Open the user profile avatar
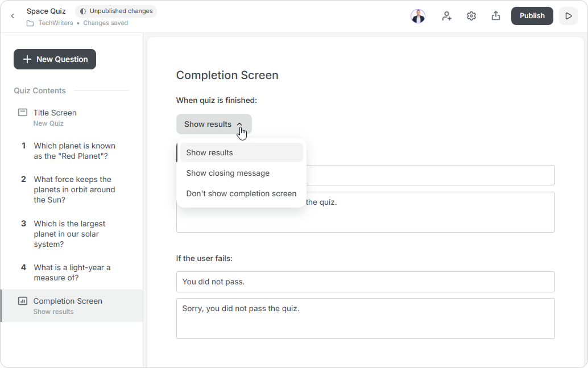The height and width of the screenshot is (368, 588). [x=418, y=16]
